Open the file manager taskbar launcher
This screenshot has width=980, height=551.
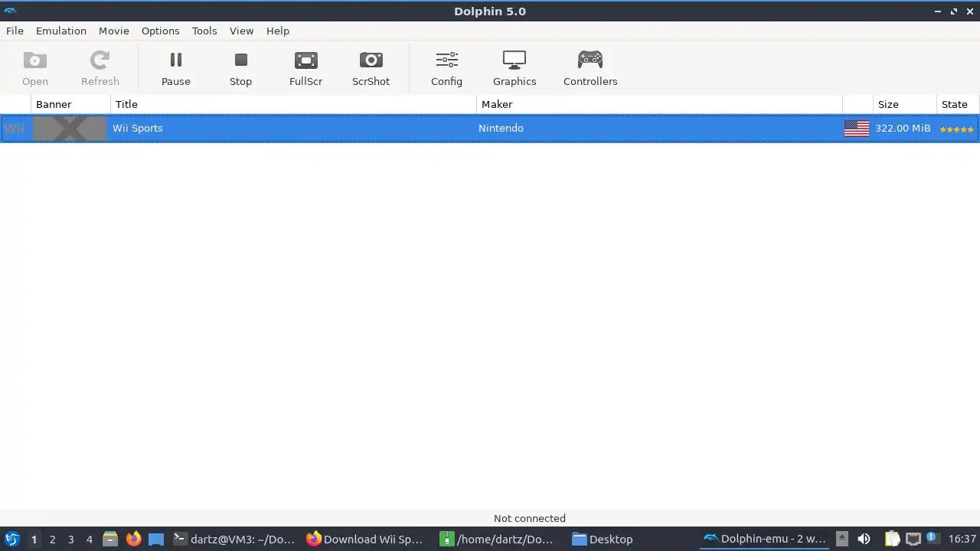coord(110,539)
